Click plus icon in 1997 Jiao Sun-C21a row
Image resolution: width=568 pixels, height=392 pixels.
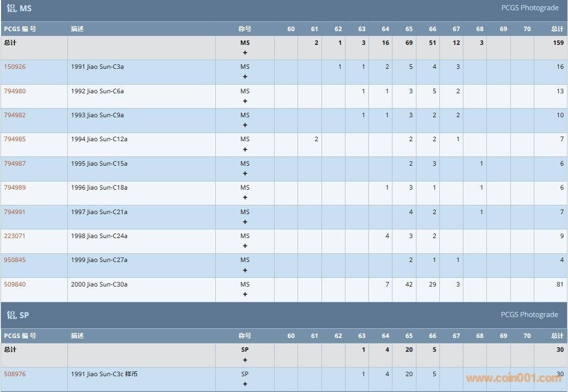point(245,222)
